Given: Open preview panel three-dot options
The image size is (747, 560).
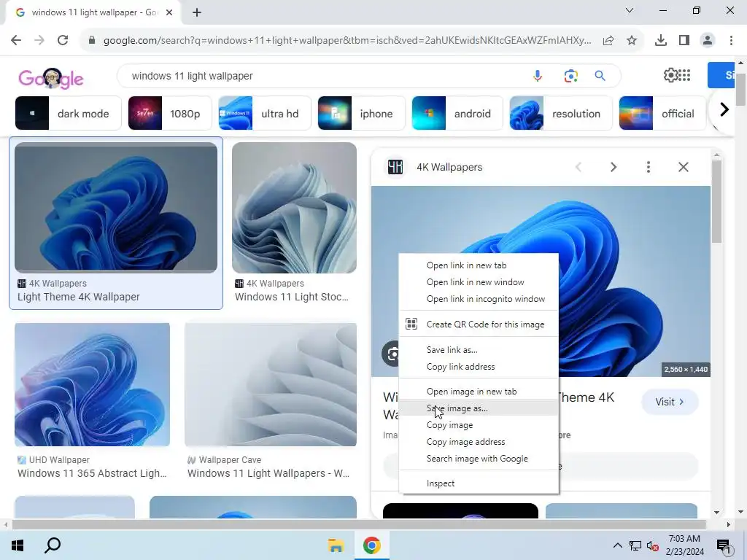Looking at the screenshot, I should [649, 167].
